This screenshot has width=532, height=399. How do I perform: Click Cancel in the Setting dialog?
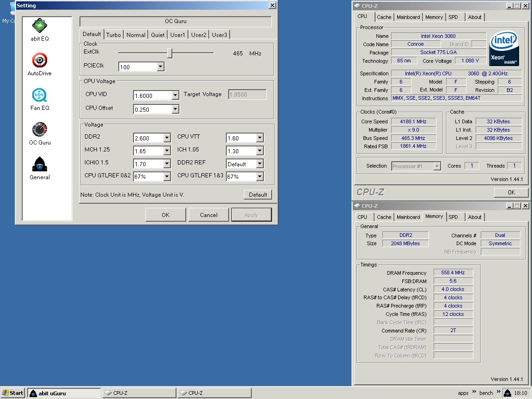click(209, 215)
